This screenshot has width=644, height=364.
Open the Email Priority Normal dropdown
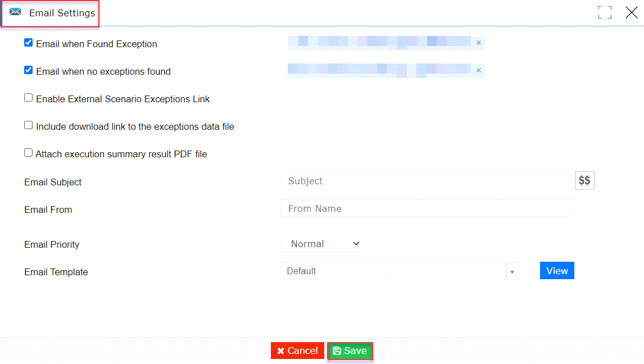point(321,244)
